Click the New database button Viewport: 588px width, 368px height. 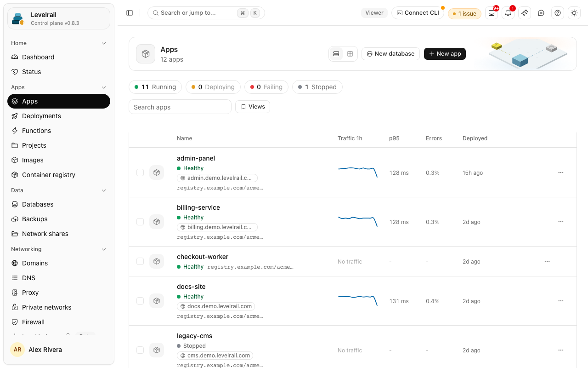tap(391, 54)
